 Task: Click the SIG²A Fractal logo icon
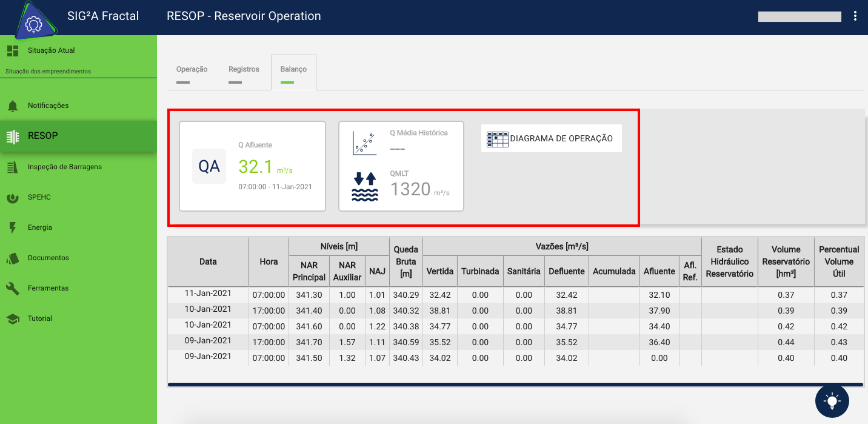point(32,25)
